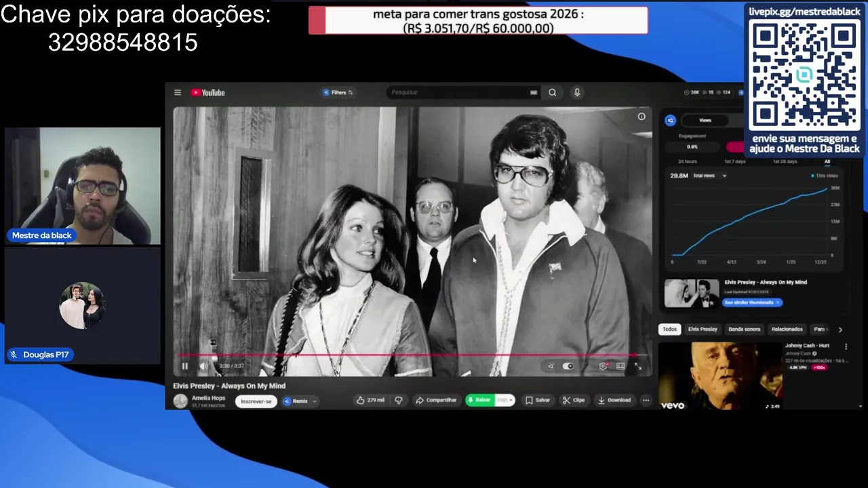This screenshot has height=488, width=868.
Task: Dislike the video with thumbs-down
Action: pos(399,401)
